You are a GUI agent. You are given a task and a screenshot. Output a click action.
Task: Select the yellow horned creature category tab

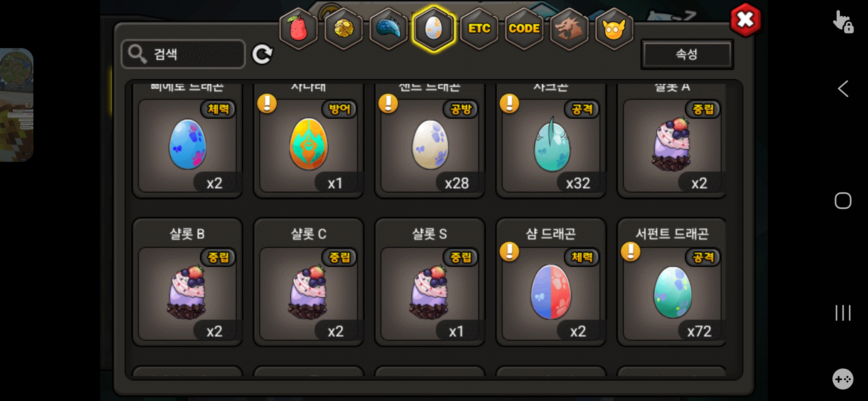pos(614,29)
